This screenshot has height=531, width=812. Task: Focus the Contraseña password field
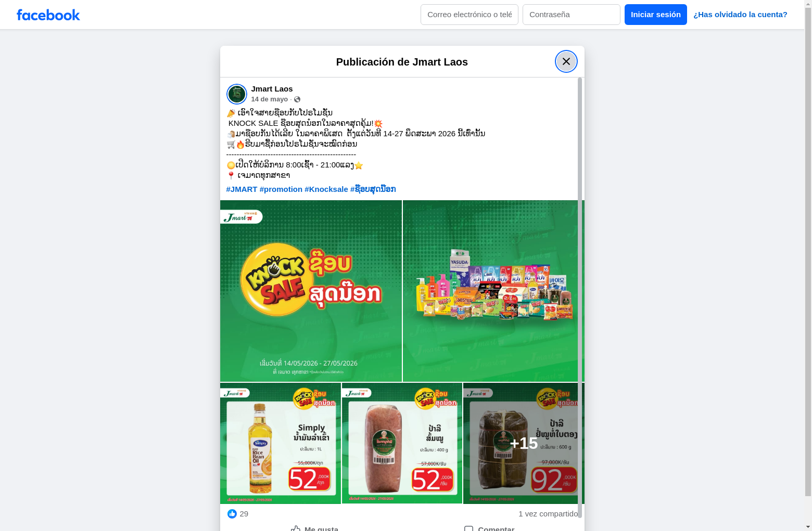coord(572,15)
